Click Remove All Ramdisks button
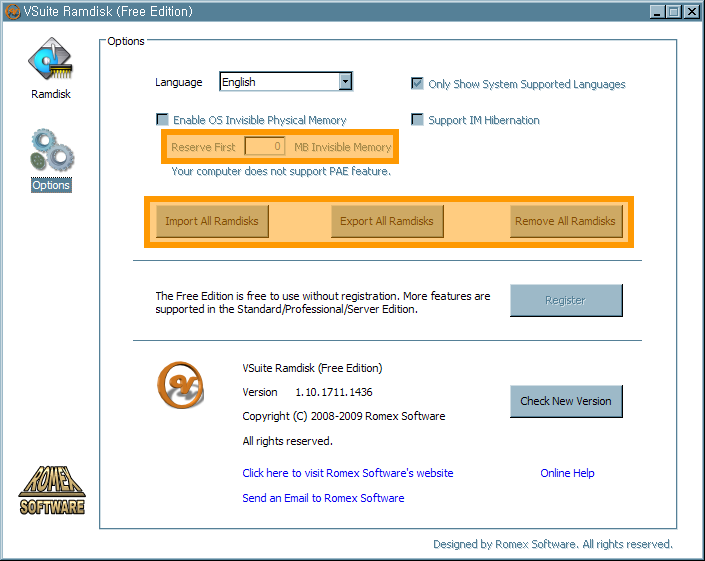This screenshot has width=705, height=561. (566, 221)
